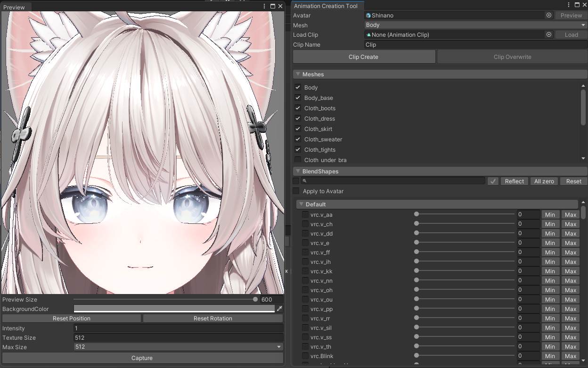Check the Apply to Avatar option
Screen dimensions: 588x368
(x=296, y=191)
